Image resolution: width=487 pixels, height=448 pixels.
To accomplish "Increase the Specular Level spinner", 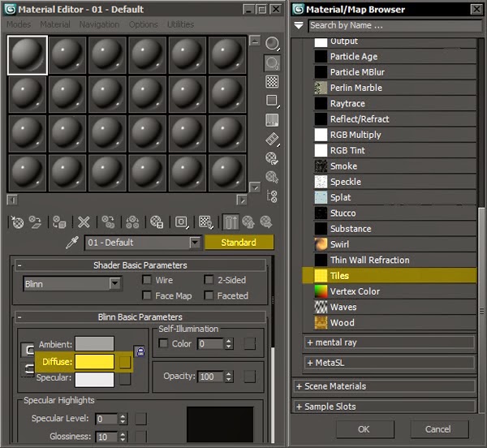I will click(123, 416).
